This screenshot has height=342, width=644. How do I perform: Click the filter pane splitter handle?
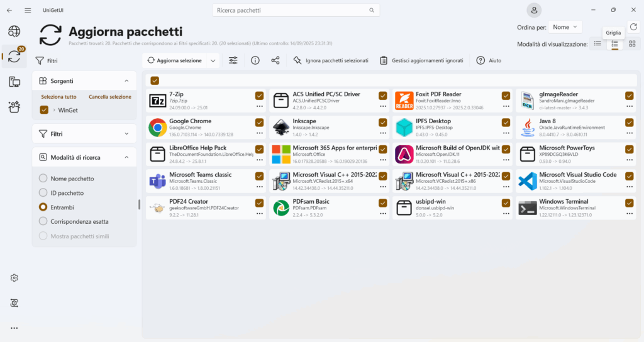139,204
